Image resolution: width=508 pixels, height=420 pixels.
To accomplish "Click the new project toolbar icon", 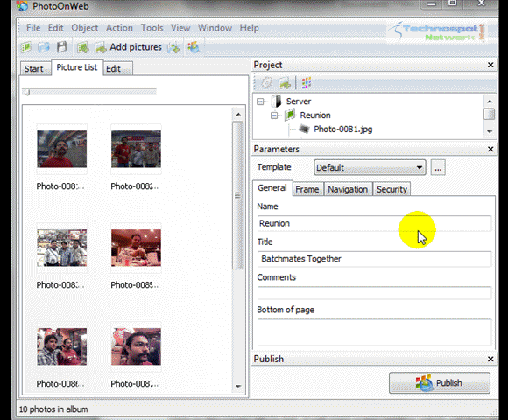I will (26, 47).
